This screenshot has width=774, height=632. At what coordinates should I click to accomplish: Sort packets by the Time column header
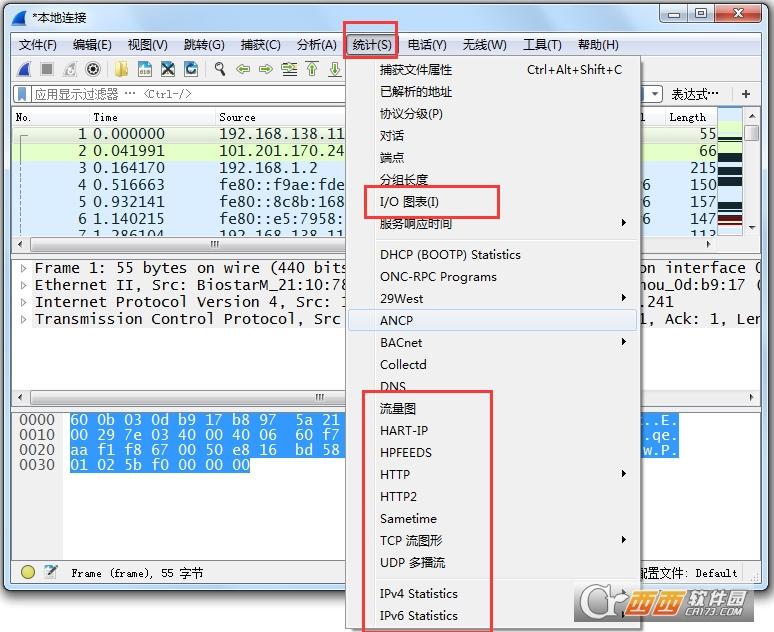pos(153,118)
